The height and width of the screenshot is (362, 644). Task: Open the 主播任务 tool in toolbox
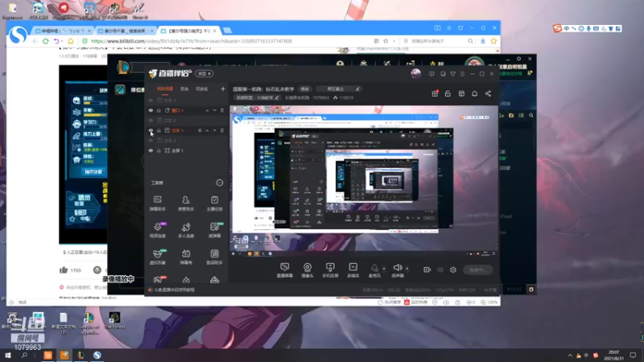214,204
